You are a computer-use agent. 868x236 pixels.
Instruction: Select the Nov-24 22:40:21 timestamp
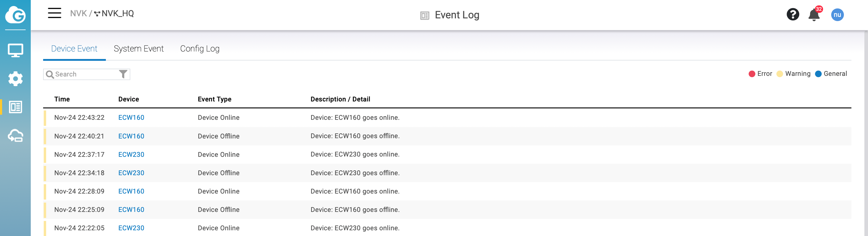click(79, 136)
